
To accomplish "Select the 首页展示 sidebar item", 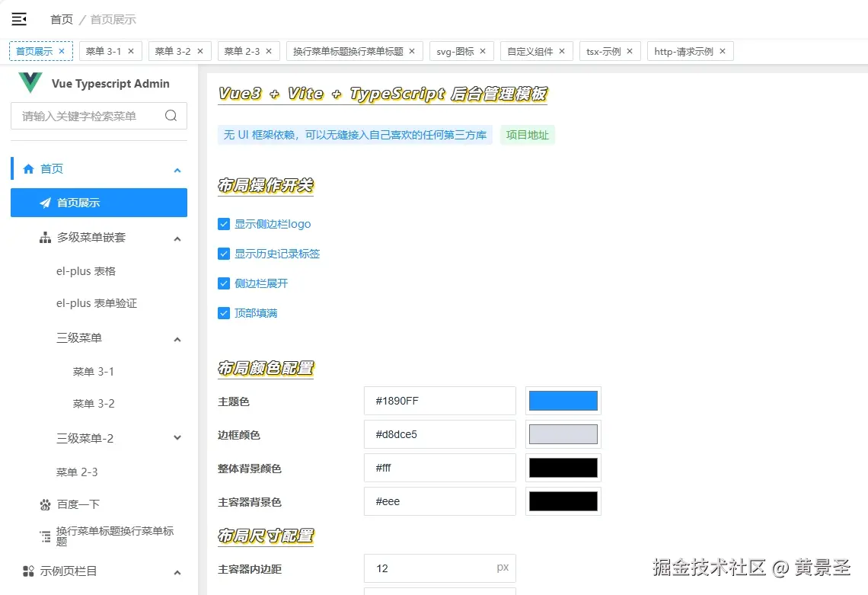I will 98,203.
